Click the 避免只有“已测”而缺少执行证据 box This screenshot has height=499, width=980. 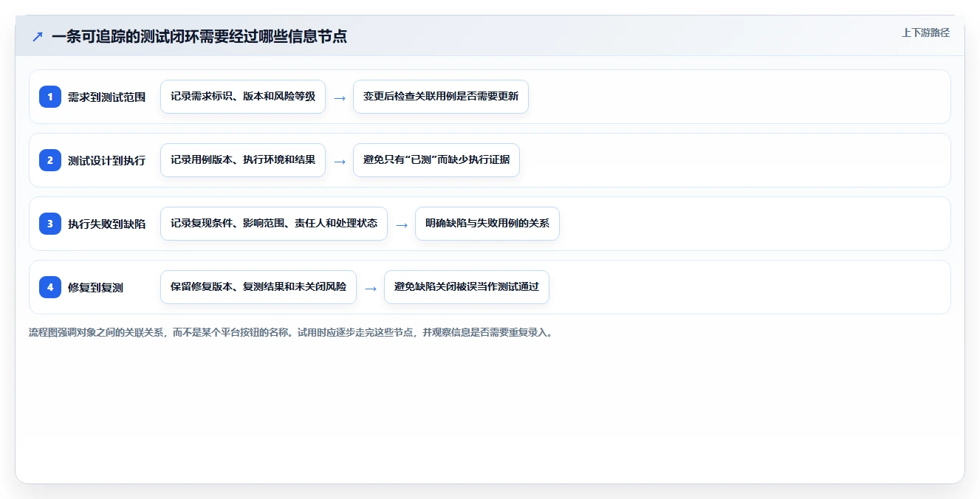pyautogui.click(x=436, y=160)
